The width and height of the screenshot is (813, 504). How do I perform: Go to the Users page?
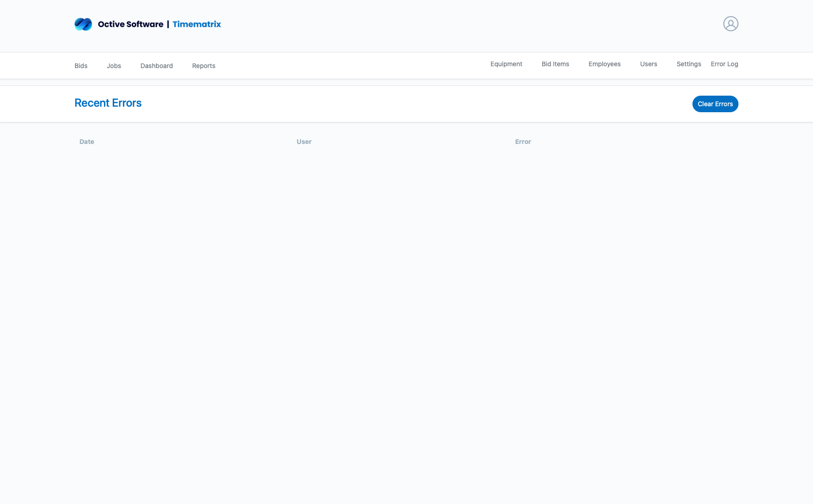(x=648, y=64)
